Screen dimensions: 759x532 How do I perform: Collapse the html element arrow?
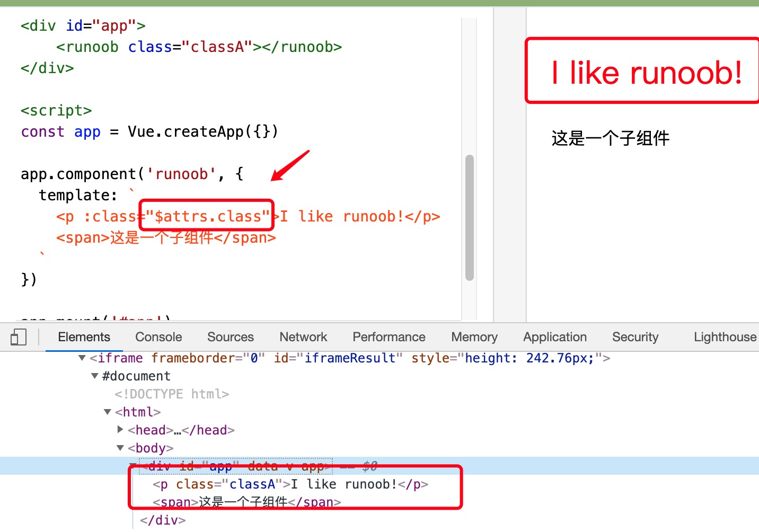click(108, 412)
